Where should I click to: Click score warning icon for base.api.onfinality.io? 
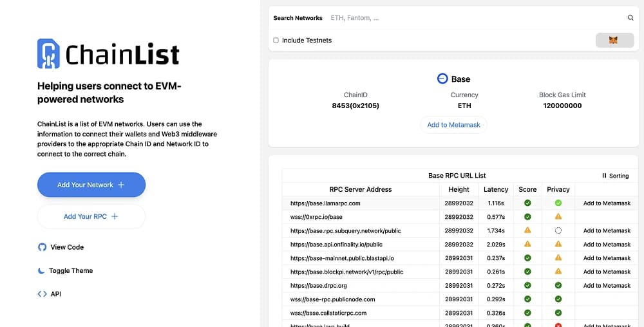(527, 244)
